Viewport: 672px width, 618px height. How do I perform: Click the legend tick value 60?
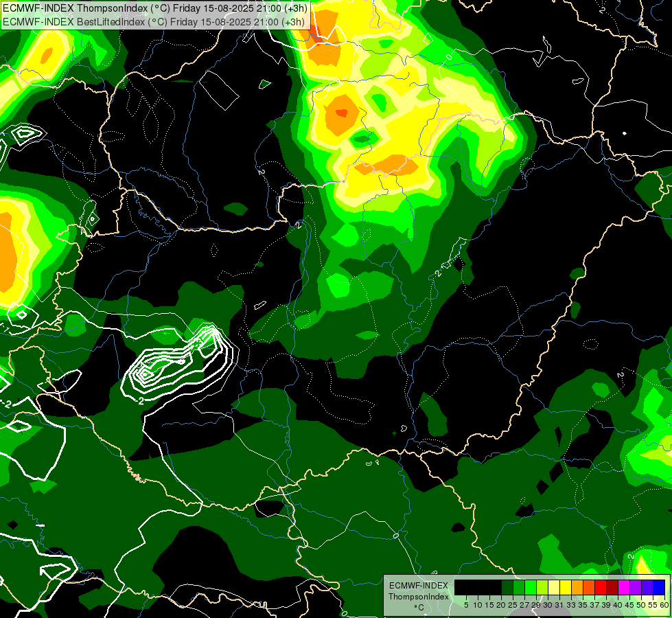click(x=664, y=605)
